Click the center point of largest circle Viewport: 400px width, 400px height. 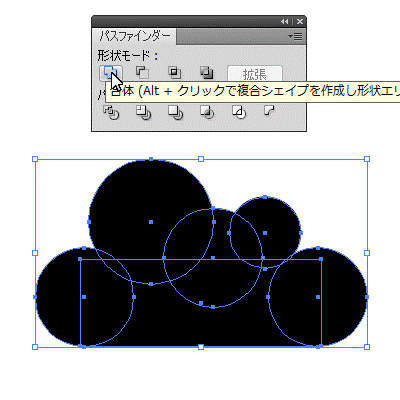pyautogui.click(x=151, y=222)
